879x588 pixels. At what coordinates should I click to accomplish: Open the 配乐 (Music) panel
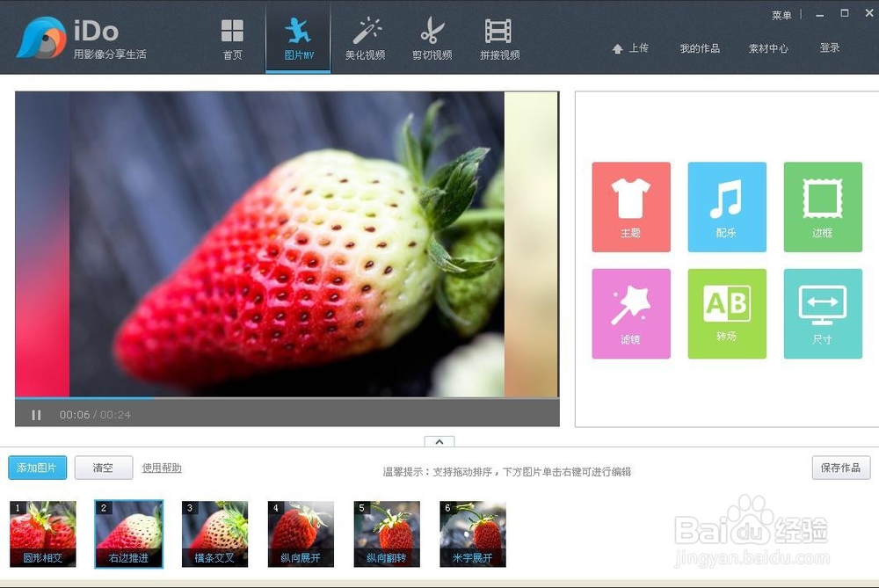(x=727, y=207)
